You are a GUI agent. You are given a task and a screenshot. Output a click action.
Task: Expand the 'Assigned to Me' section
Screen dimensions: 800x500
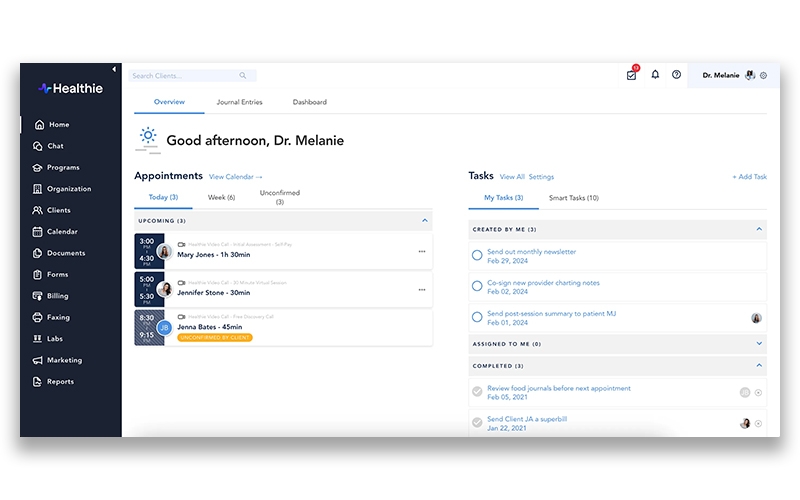pyautogui.click(x=759, y=344)
